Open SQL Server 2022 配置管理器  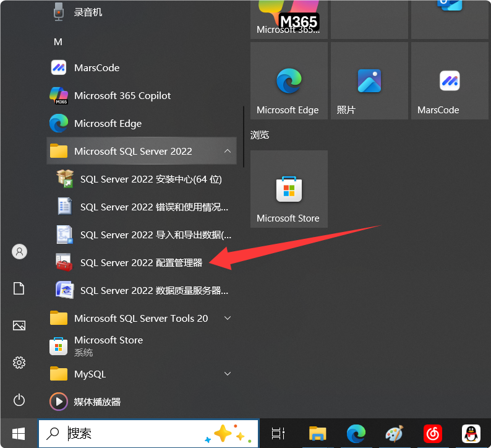point(142,262)
